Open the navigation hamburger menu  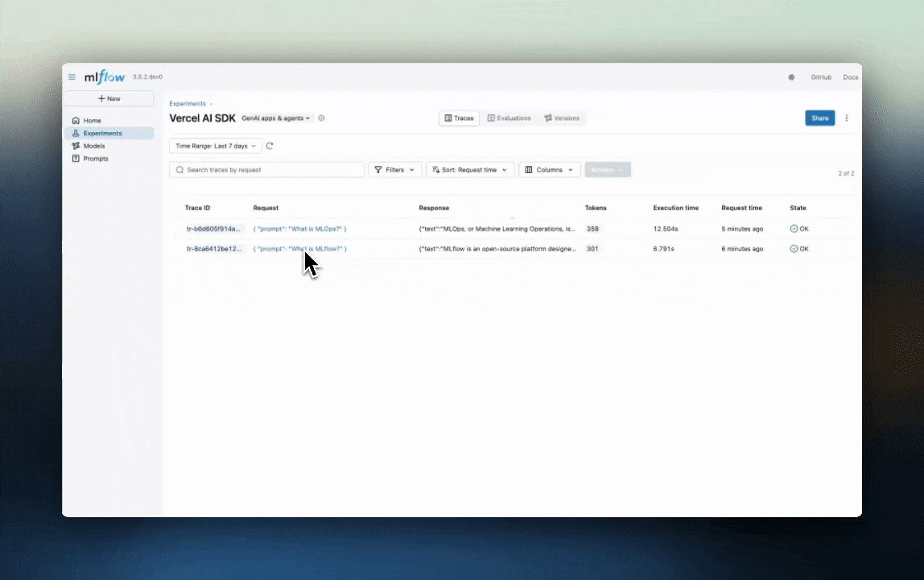(x=72, y=77)
